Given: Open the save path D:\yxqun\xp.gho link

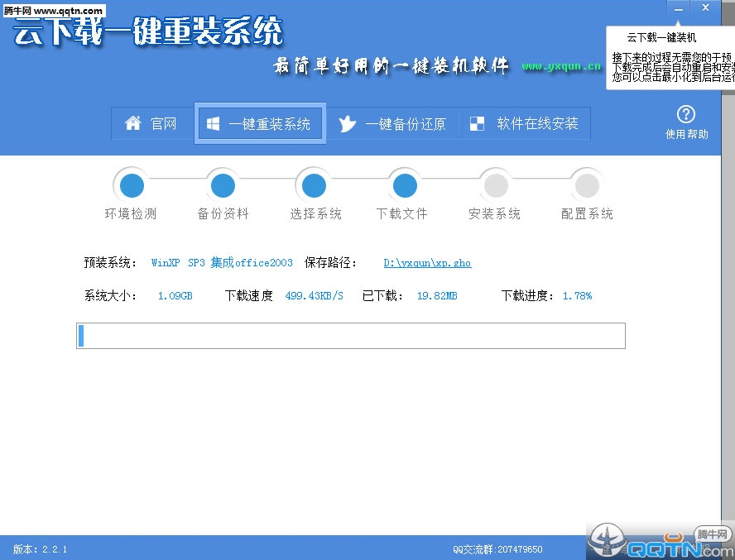Looking at the screenshot, I should point(427,263).
